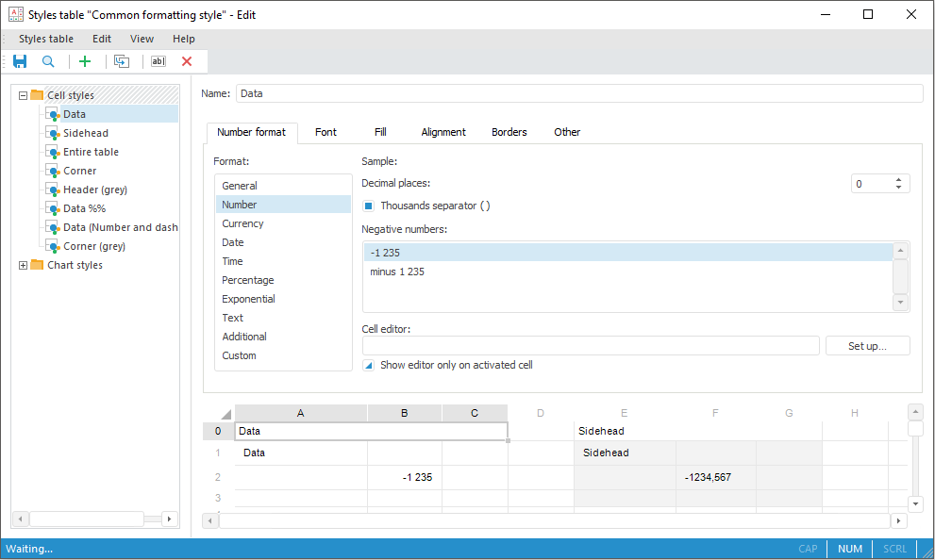Choose the Currency format option

[x=242, y=223]
